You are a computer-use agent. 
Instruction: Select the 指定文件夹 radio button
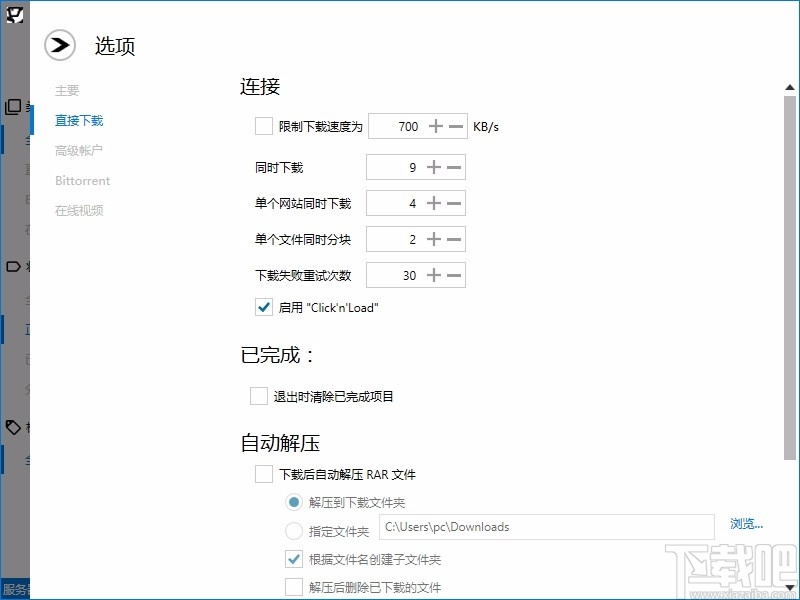click(294, 528)
